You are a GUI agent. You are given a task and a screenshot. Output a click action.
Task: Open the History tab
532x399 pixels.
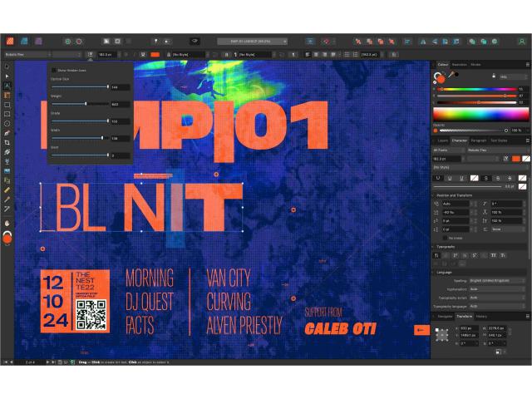(x=481, y=317)
